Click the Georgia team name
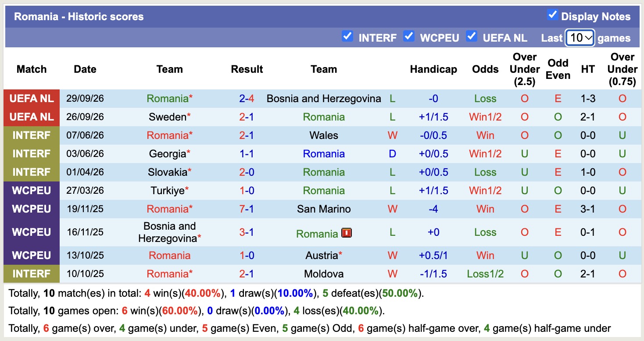The image size is (644, 341). click(167, 154)
